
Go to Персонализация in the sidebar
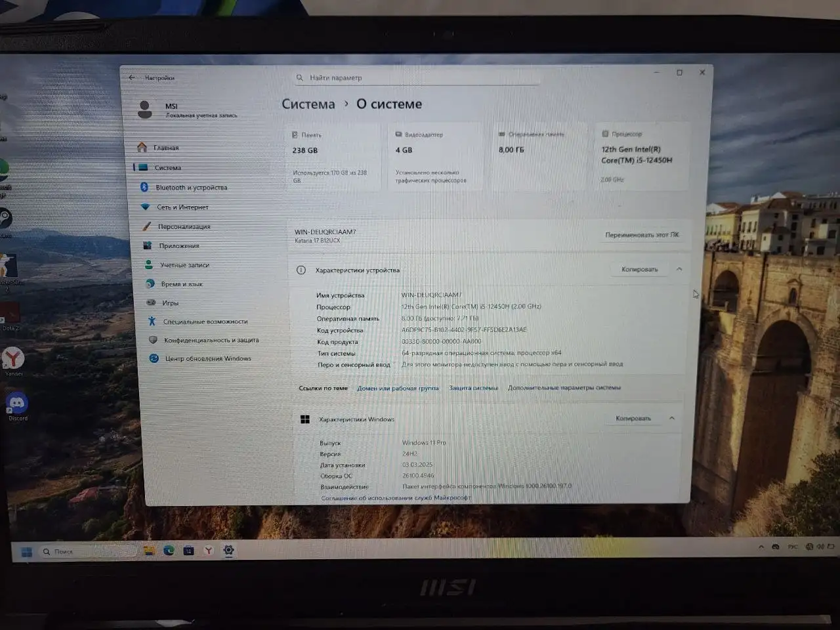(184, 226)
